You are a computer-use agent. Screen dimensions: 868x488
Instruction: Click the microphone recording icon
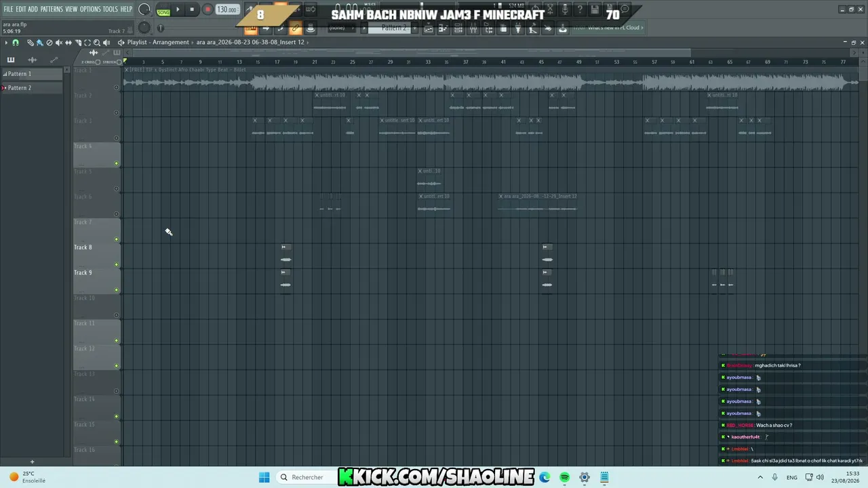[x=564, y=9]
